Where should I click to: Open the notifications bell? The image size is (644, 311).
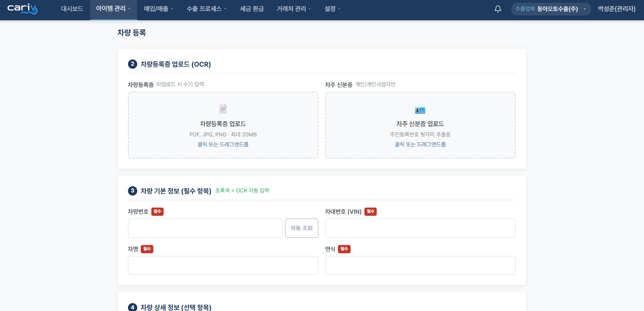tap(498, 9)
